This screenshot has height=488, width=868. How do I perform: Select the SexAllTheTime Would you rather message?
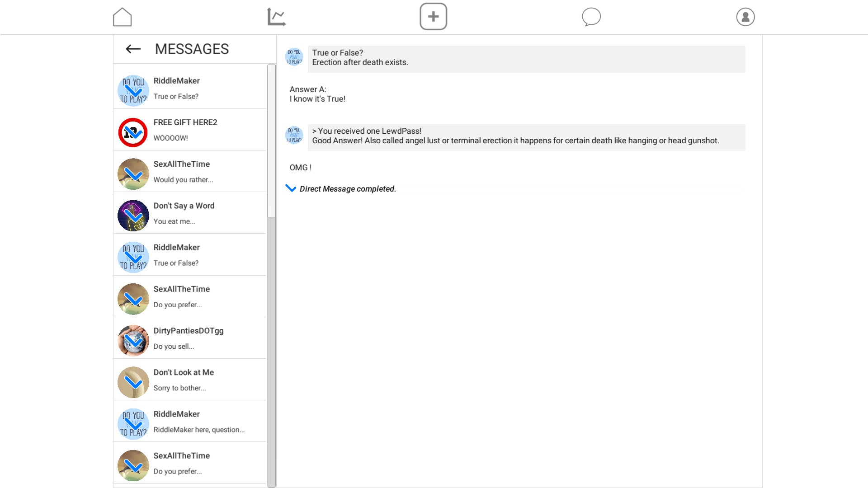point(190,171)
